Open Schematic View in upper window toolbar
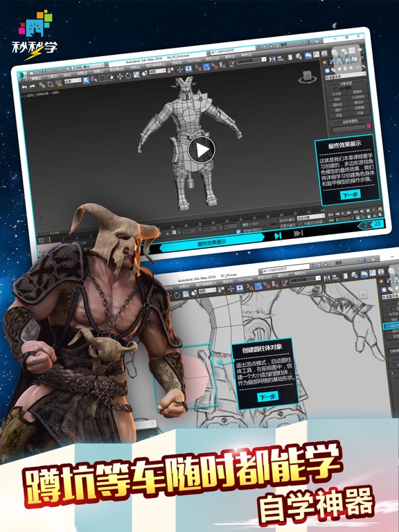Viewport: 399px width, 532px height. 324,53
